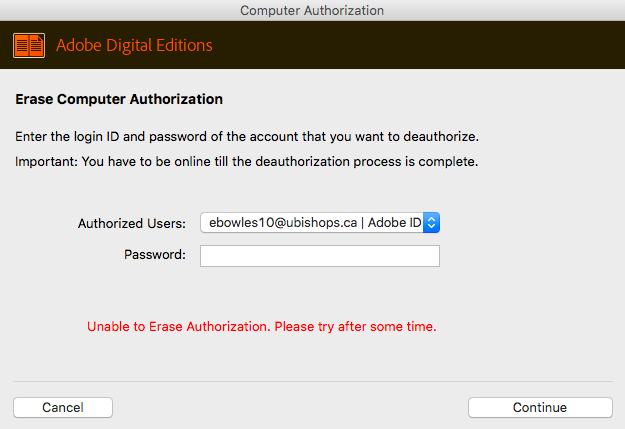Click the Password label text
Viewport: 625px width, 429px height.
[155, 254]
